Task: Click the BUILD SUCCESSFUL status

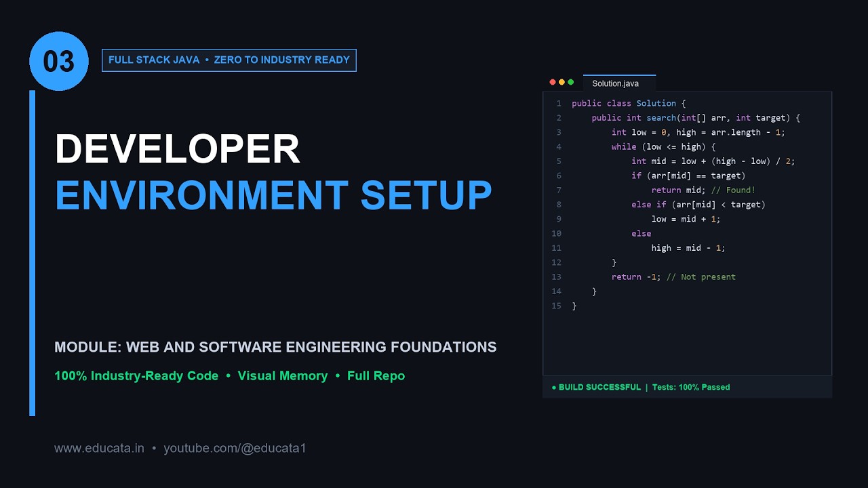Action: pyautogui.click(x=596, y=387)
